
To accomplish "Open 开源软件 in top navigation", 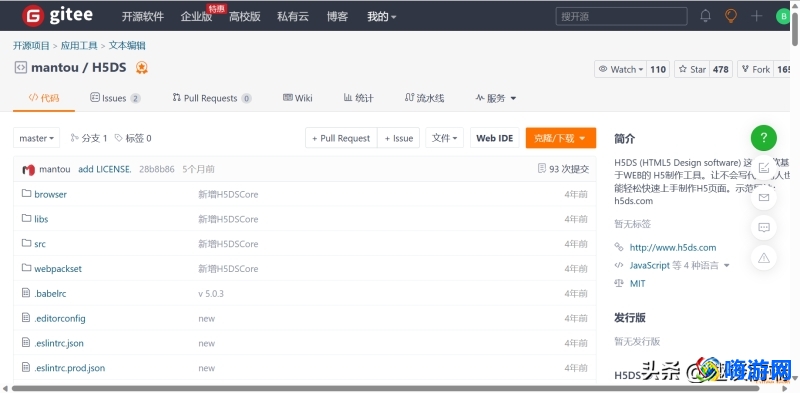I will [x=142, y=16].
